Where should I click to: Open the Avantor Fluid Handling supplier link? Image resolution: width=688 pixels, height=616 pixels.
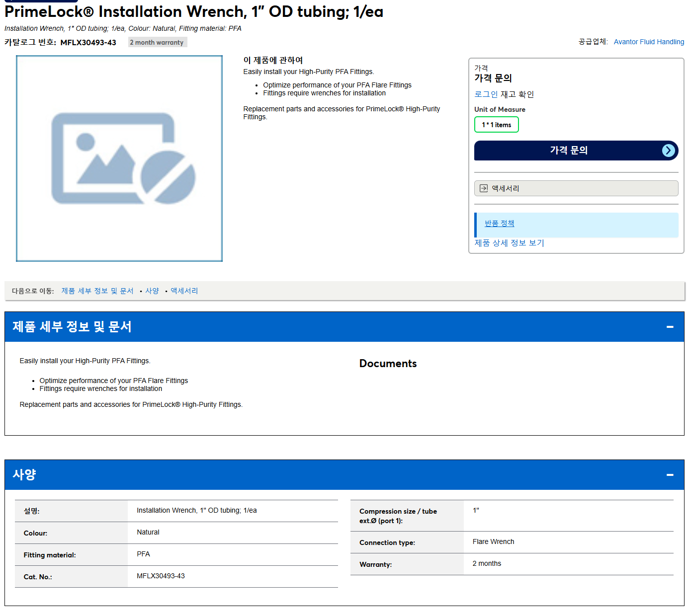click(x=649, y=42)
